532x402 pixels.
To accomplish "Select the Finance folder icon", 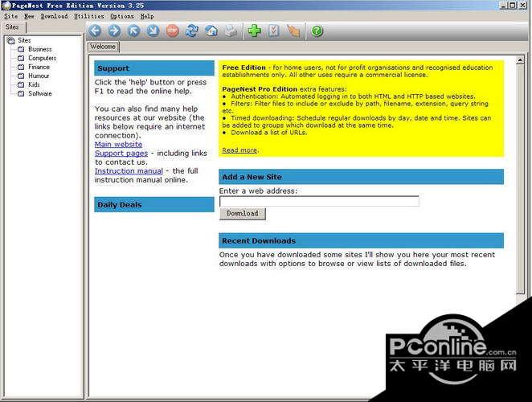I will click(21, 67).
